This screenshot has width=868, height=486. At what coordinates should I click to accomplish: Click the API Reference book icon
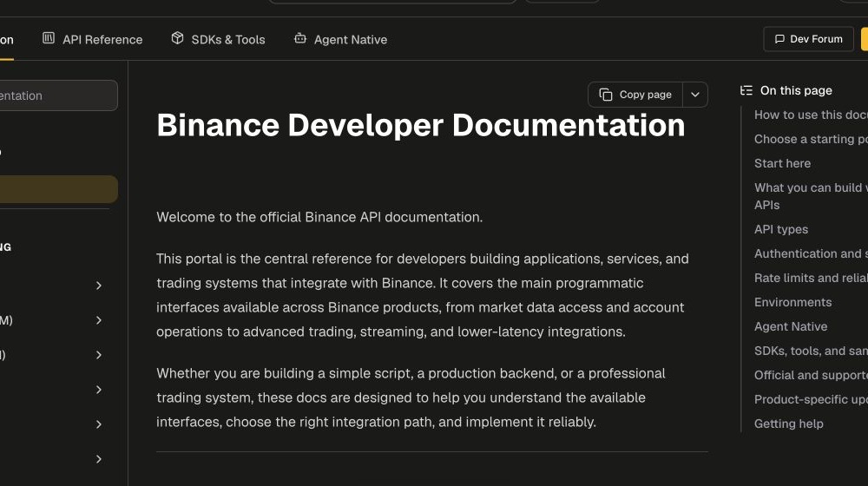[x=49, y=38]
